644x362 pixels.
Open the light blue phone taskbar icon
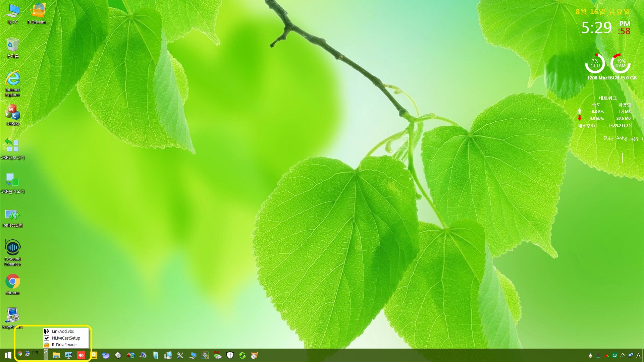(156, 355)
